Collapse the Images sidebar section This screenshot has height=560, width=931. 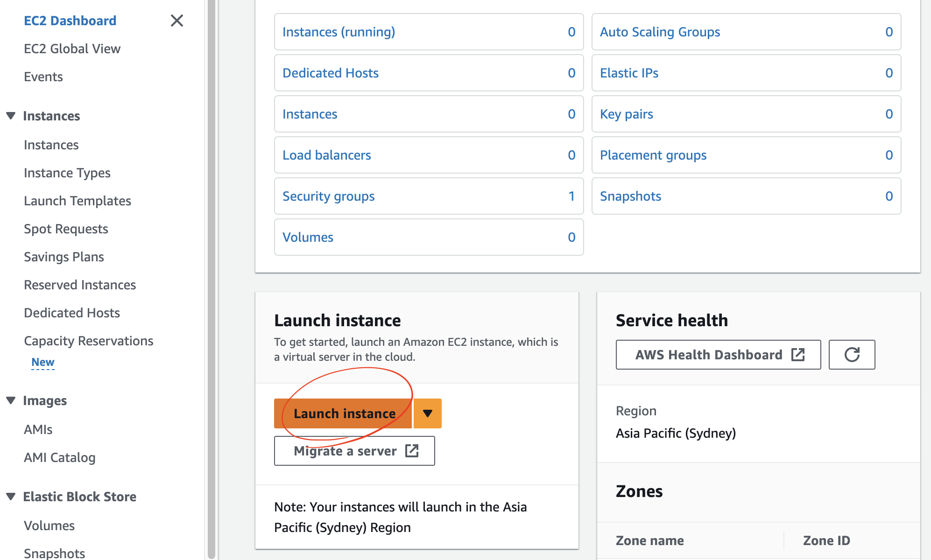11,400
